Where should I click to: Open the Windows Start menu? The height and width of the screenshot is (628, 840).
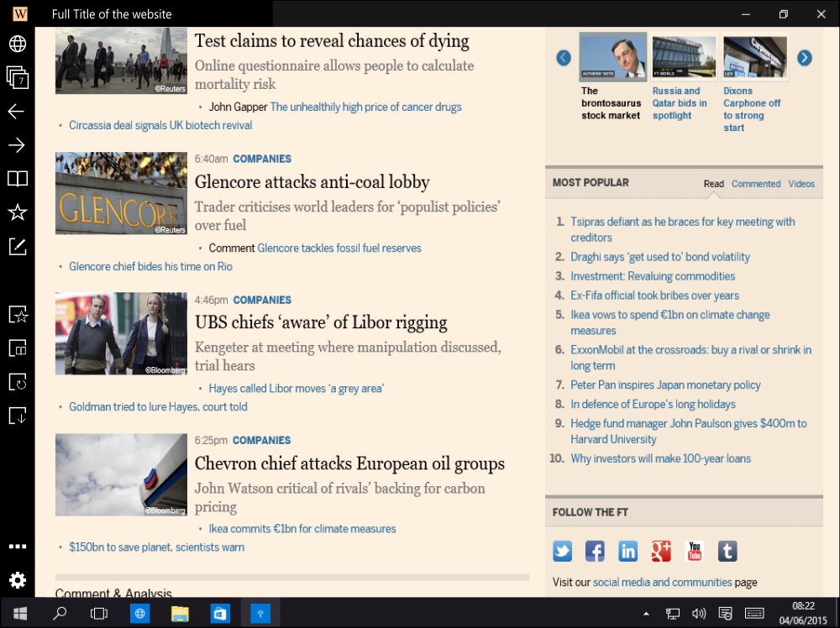click(x=20, y=613)
